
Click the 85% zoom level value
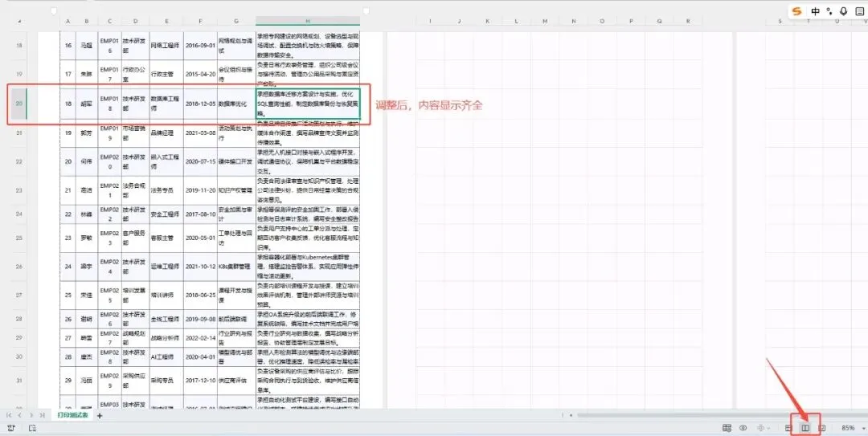click(848, 428)
